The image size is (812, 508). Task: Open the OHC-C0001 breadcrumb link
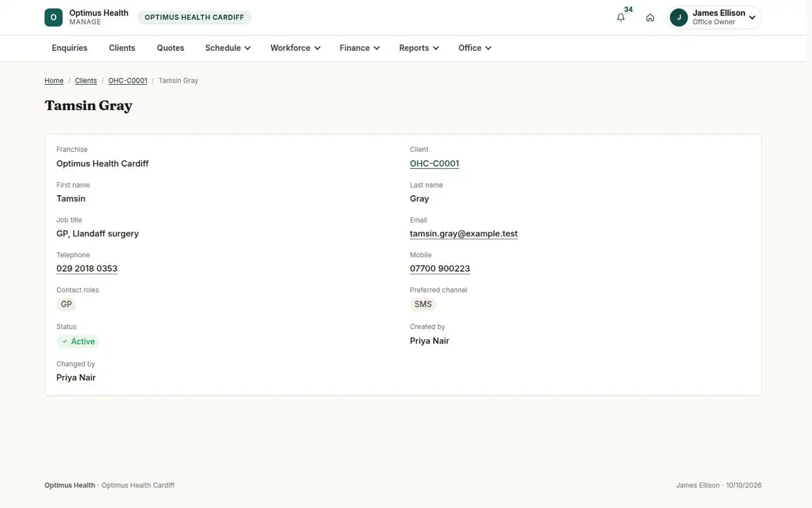click(x=128, y=81)
